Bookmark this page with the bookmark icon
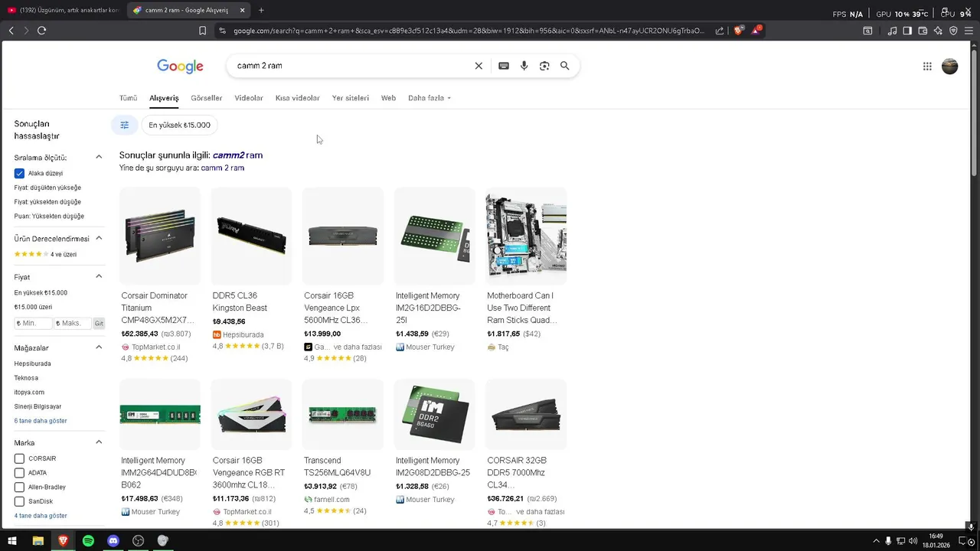Screen dimensions: 980x551 tap(202, 31)
